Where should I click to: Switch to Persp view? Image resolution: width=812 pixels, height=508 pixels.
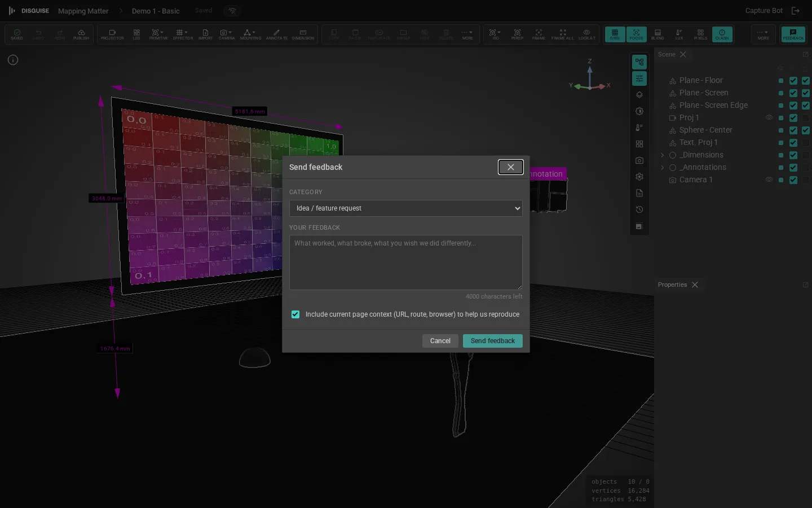pyautogui.click(x=517, y=34)
